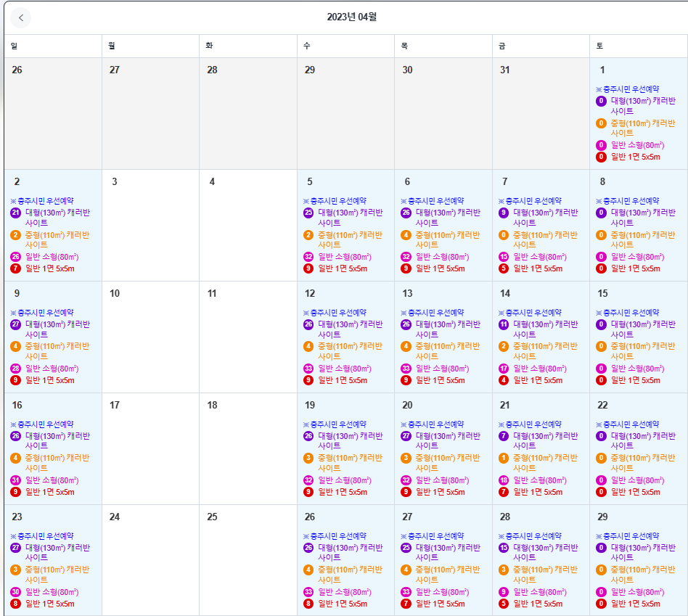
Task: Click purple count badge on April 14
Action: pyautogui.click(x=504, y=324)
